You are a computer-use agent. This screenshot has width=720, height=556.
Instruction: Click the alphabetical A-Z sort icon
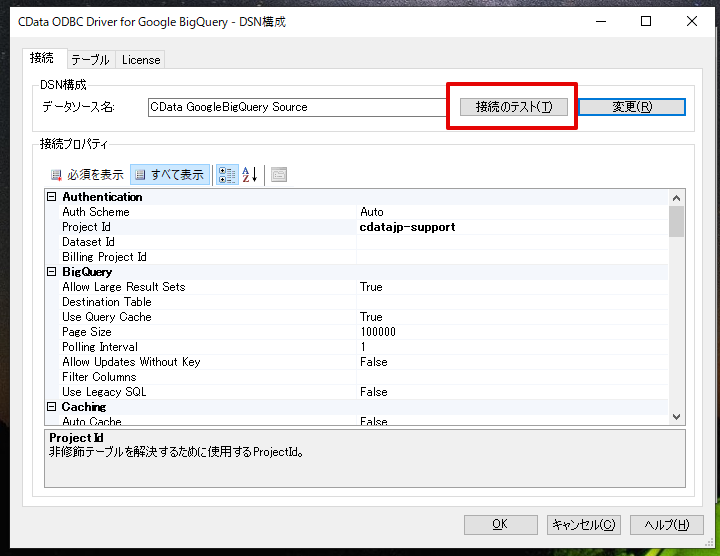pos(250,175)
